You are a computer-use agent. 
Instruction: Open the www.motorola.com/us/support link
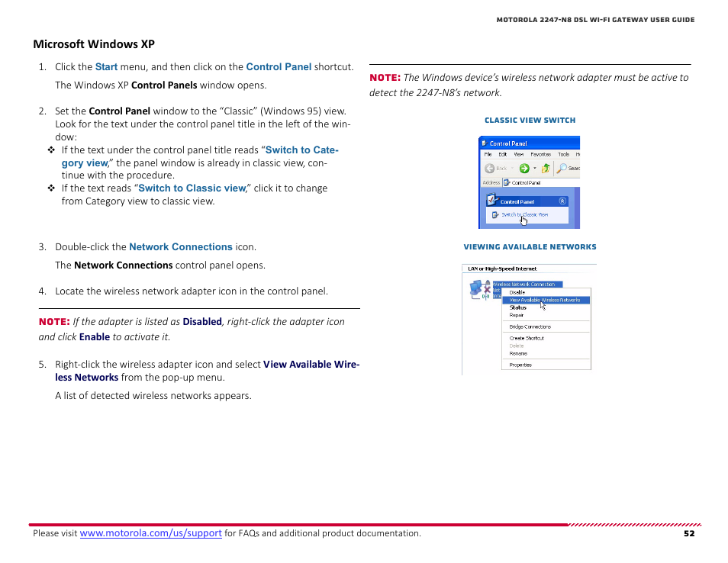pyautogui.click(x=151, y=533)
